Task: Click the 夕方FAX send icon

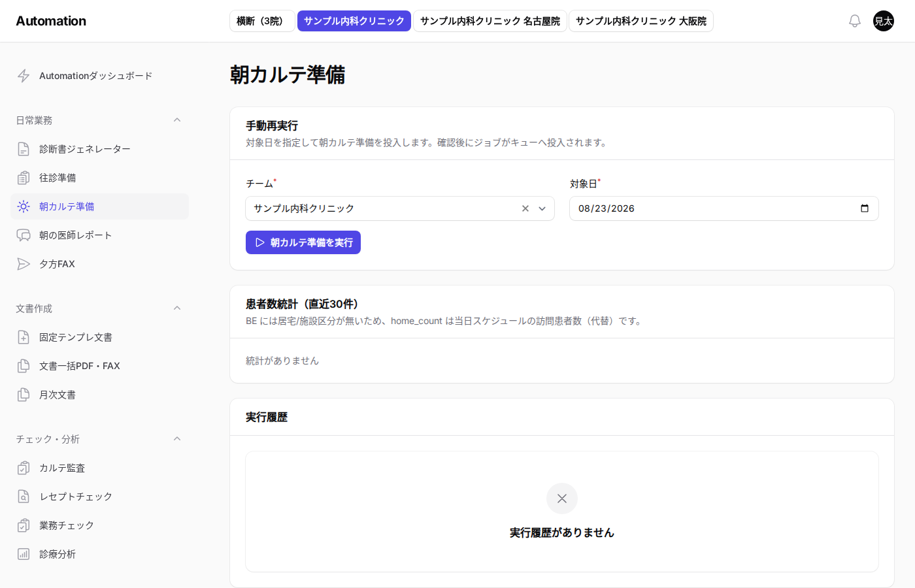Action: click(x=24, y=264)
